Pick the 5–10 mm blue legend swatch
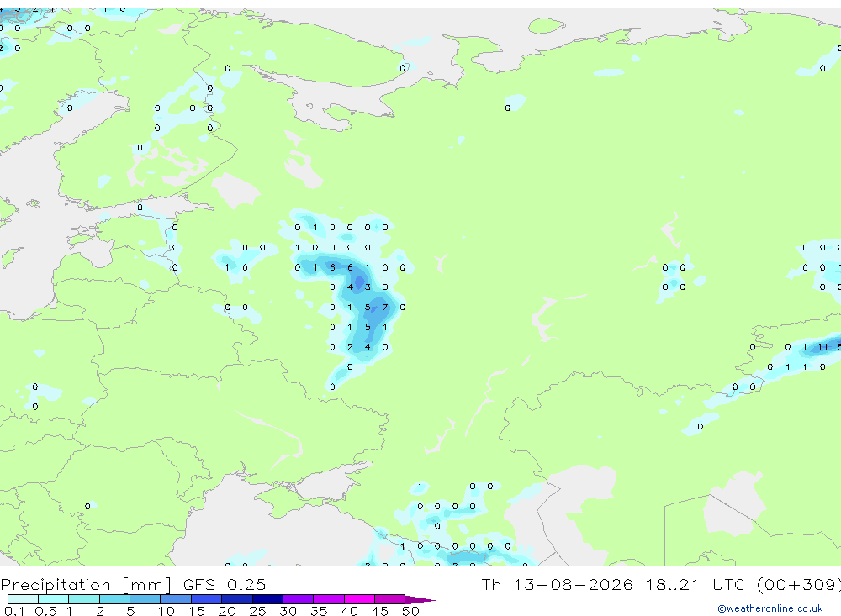The width and height of the screenshot is (841, 616). tap(145, 599)
